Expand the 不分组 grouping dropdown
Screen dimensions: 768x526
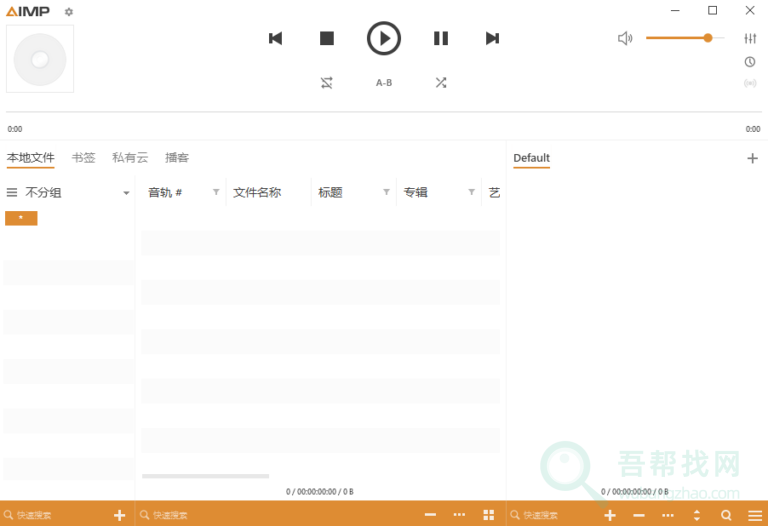point(126,193)
